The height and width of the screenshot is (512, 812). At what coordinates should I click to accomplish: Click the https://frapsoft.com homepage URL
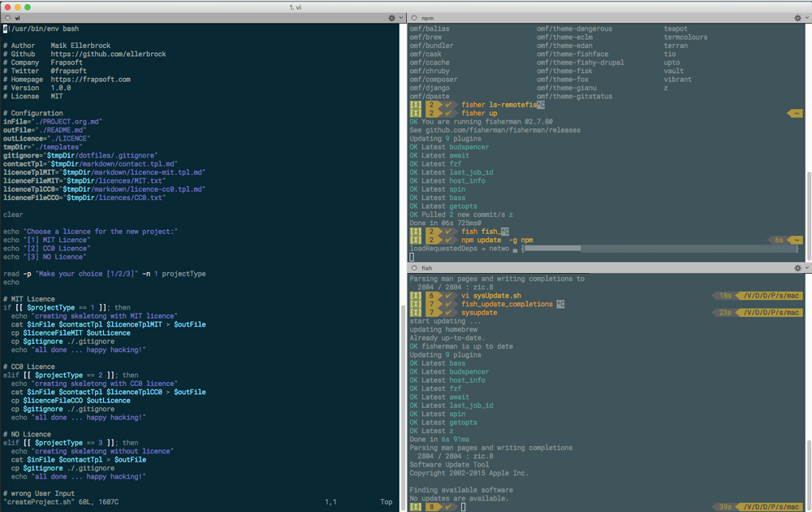click(91, 80)
